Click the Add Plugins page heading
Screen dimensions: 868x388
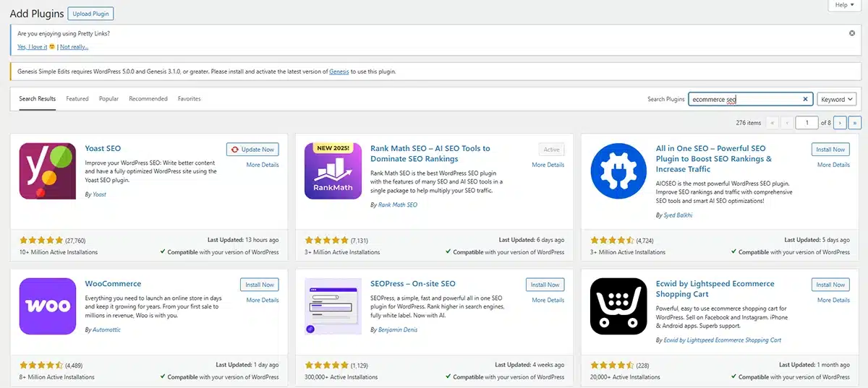click(x=35, y=14)
